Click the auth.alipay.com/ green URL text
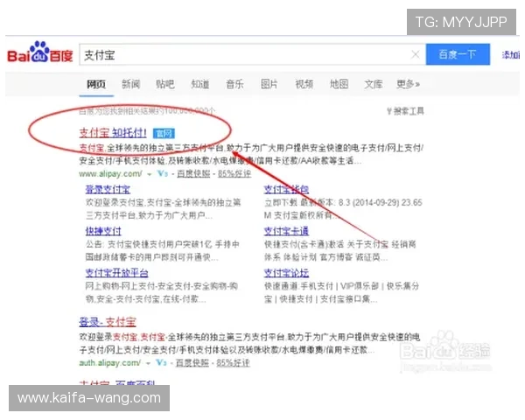 tap(110, 363)
